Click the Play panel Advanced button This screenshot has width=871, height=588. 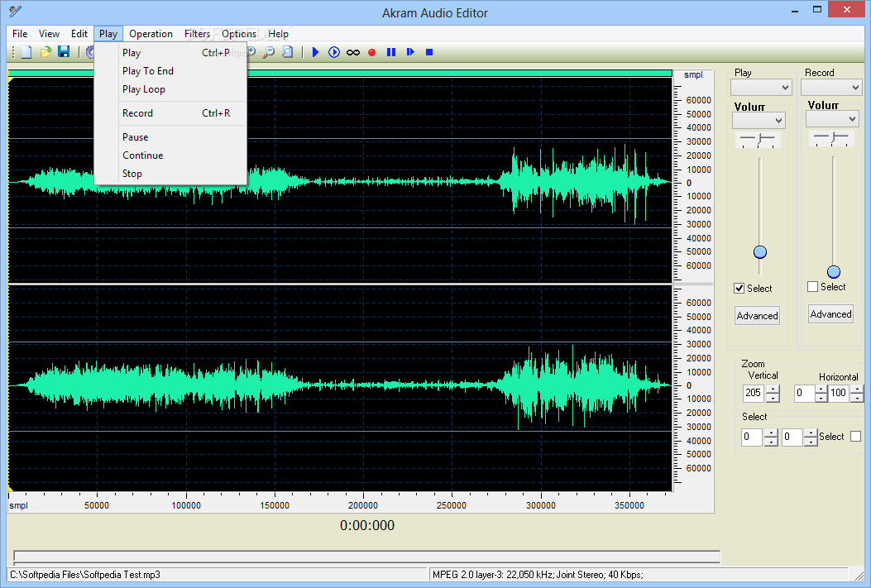click(757, 316)
